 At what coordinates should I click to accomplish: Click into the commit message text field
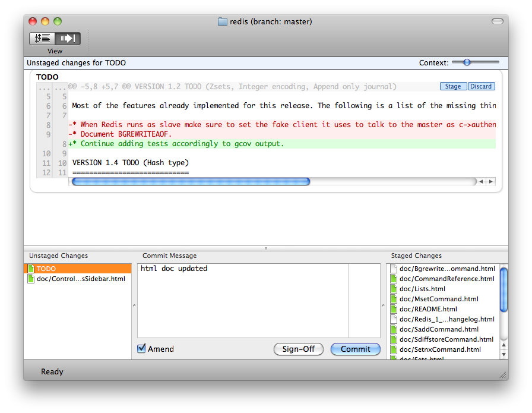tap(243, 301)
